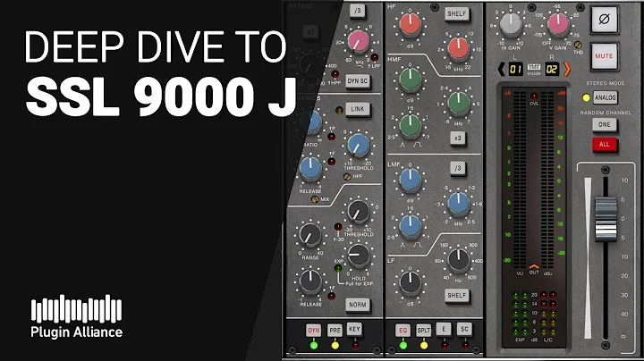The width and height of the screenshot is (644, 361).
Task: Toggle the DYN SC filter button
Action: (x=357, y=81)
